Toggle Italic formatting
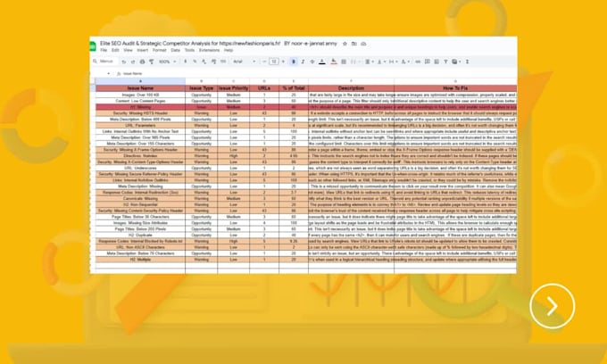 coord(303,62)
